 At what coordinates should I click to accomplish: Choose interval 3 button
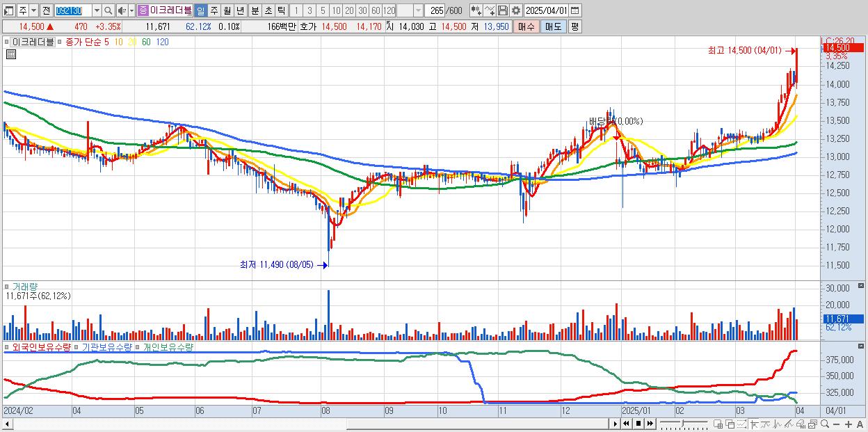310,10
